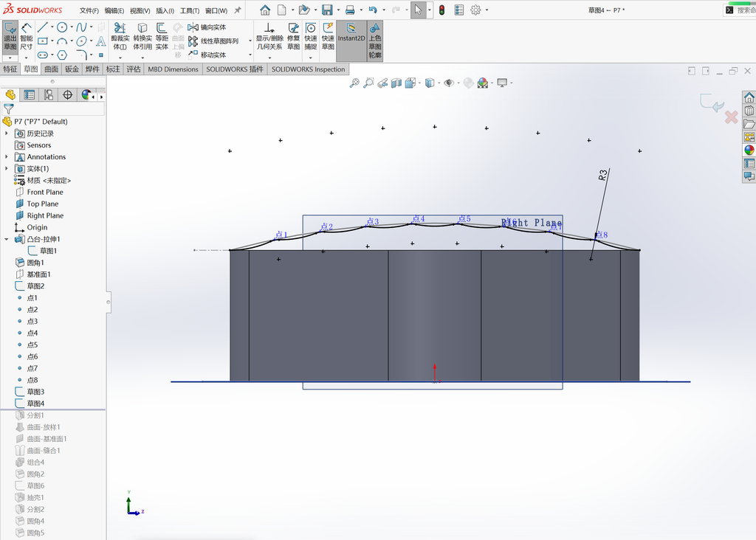Click Trim Entities (剪裁实体) tool

[x=120, y=37]
